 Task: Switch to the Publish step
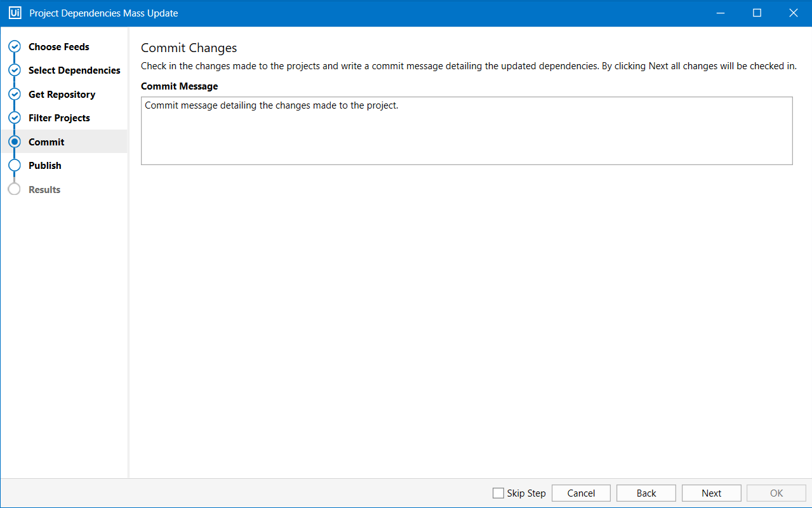pyautogui.click(x=44, y=165)
